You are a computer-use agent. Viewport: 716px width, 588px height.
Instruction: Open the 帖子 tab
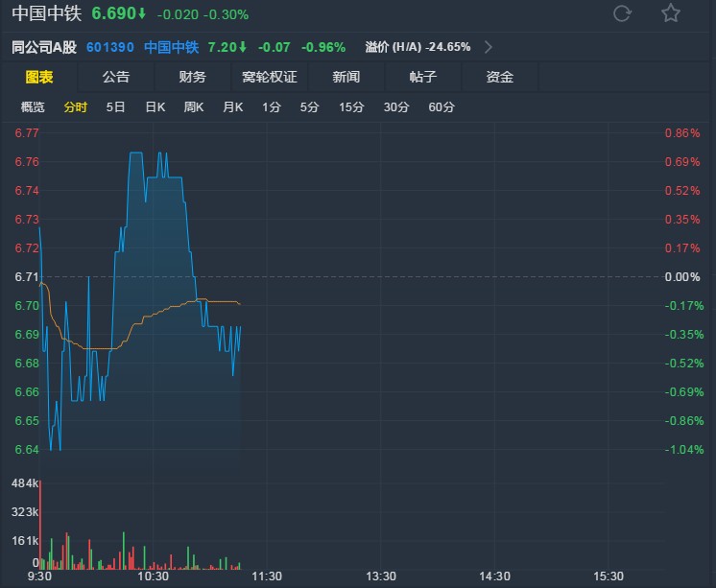(423, 77)
